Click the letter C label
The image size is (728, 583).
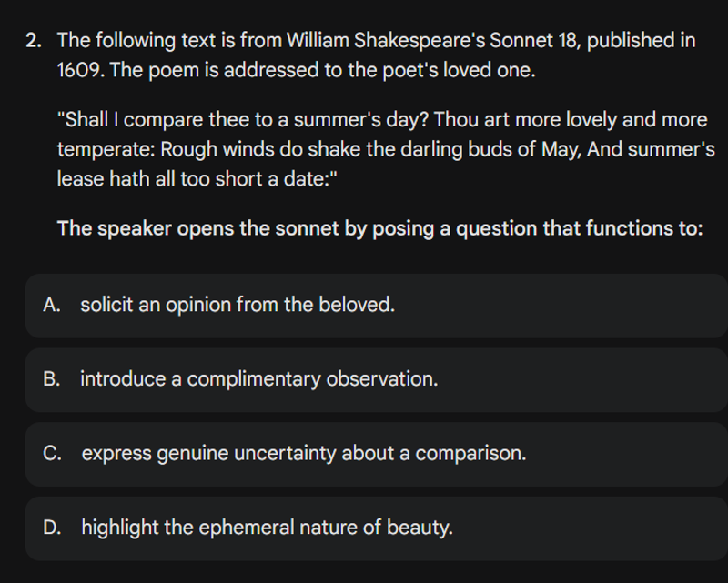coord(50,453)
